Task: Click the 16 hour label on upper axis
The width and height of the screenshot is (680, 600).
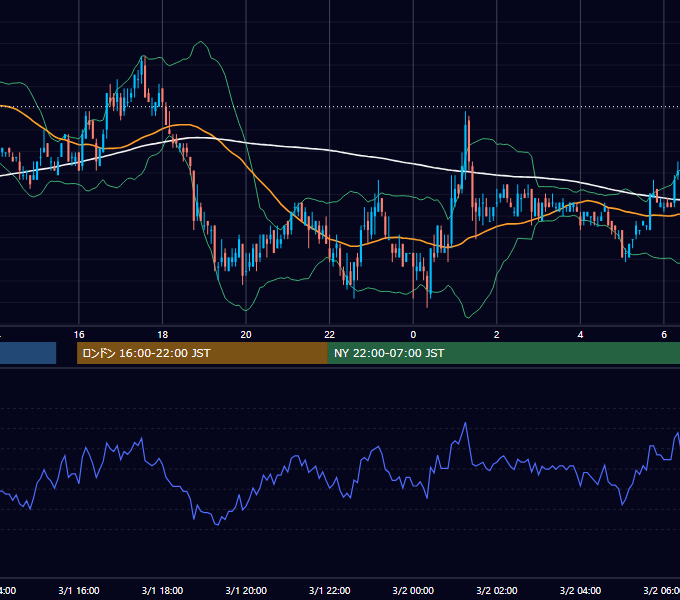Action: (79, 335)
